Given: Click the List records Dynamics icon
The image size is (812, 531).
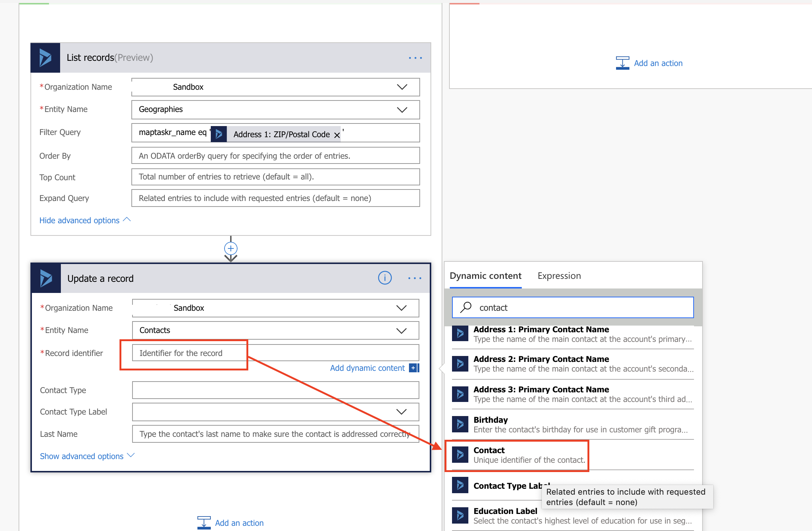Looking at the screenshot, I should pyautogui.click(x=45, y=58).
